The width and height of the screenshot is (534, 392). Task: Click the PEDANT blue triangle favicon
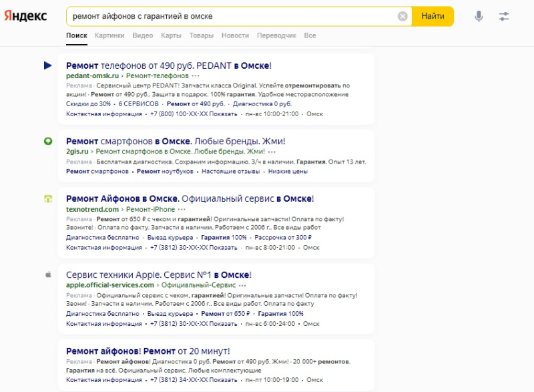(x=48, y=65)
